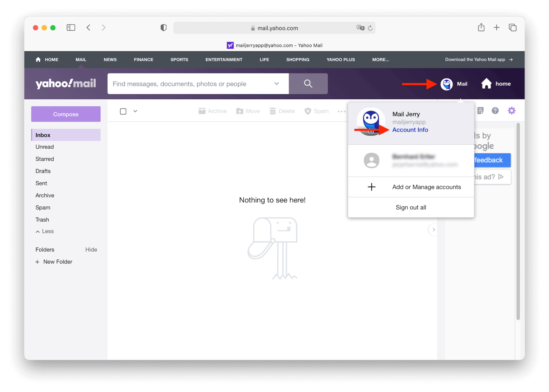Select the Starred folder

(45, 159)
